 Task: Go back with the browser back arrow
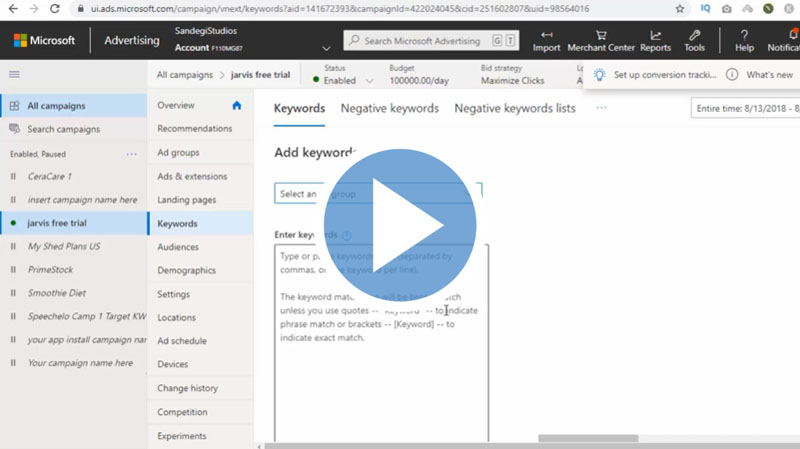[x=13, y=9]
